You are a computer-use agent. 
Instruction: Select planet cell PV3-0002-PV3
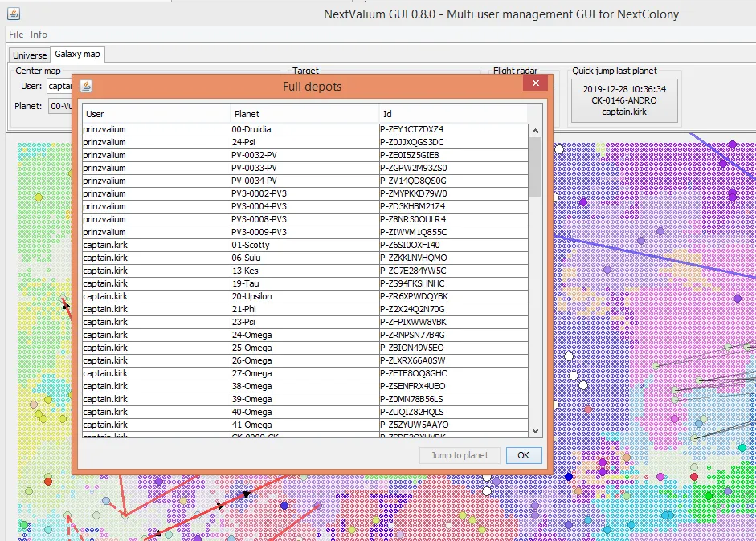click(x=304, y=193)
